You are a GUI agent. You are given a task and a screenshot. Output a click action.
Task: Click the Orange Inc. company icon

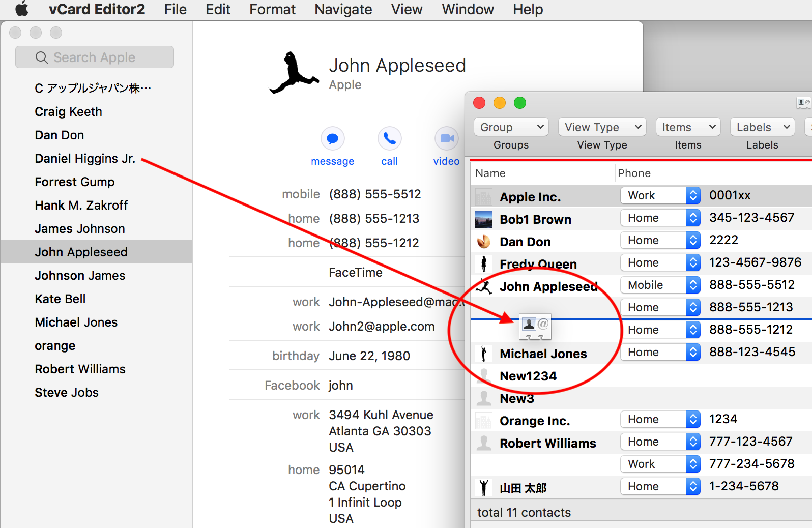[x=483, y=421]
